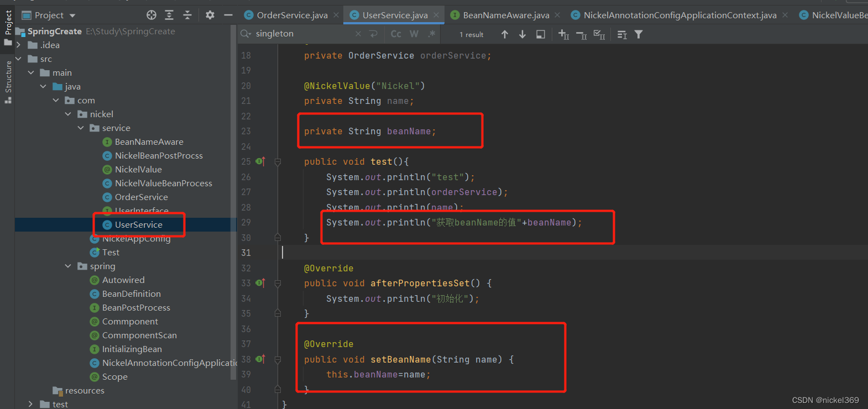
Task: Close the OrderService.java tab
Action: coord(336,15)
